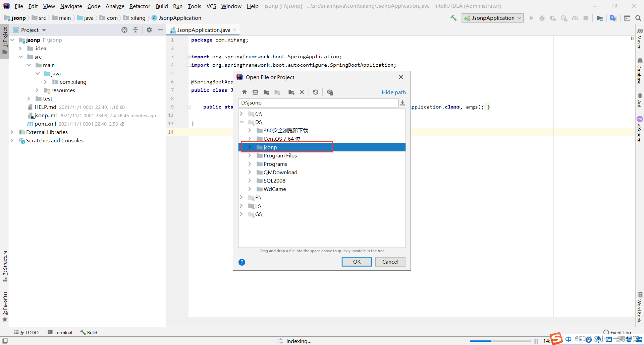Click the Build project hammer icon
This screenshot has width=644, height=345.
453,18
